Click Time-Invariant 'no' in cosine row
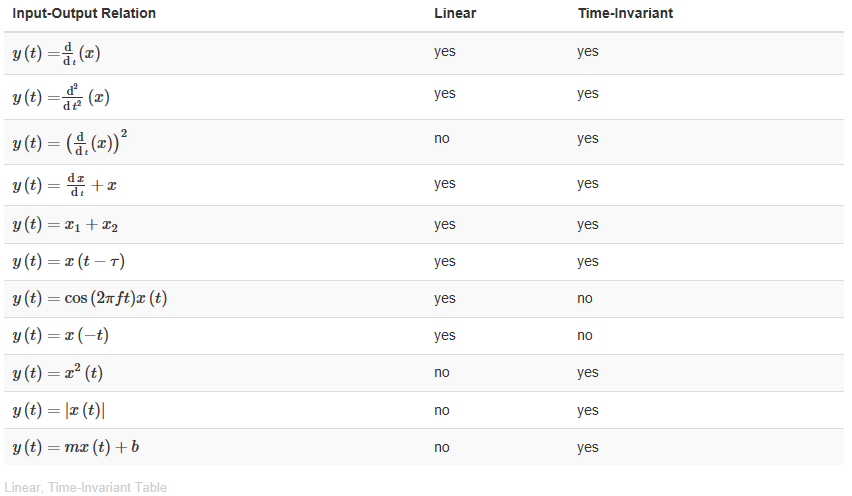Screen dimensions: 852x496 (x=584, y=298)
